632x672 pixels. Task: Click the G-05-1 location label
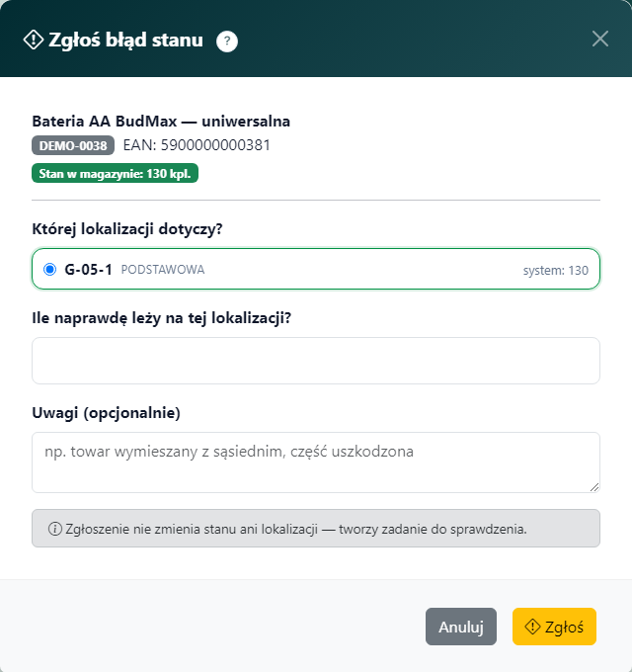click(x=88, y=270)
